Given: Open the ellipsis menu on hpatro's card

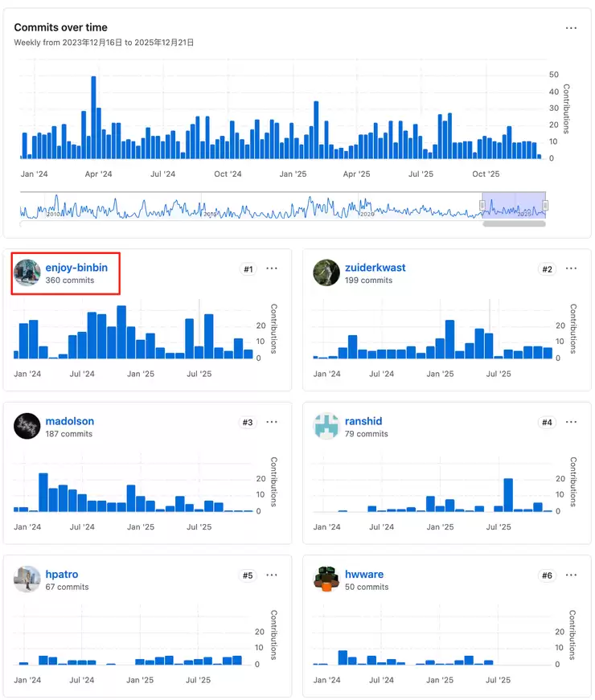Looking at the screenshot, I should pos(272,575).
